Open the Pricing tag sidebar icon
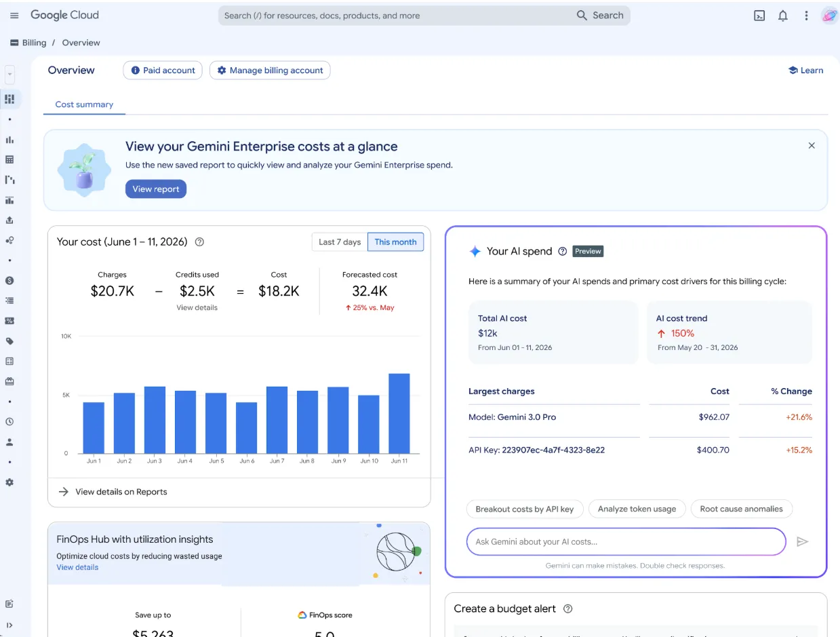 point(9,341)
